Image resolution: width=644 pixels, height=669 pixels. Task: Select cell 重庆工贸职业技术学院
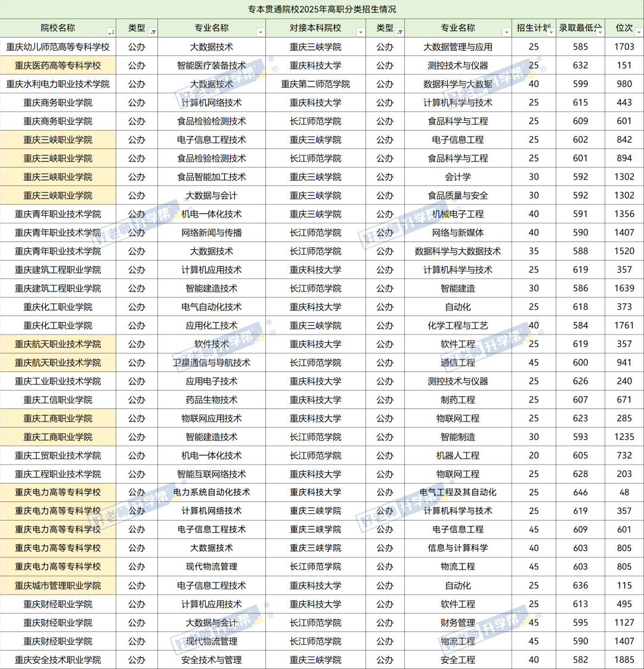pos(58,456)
